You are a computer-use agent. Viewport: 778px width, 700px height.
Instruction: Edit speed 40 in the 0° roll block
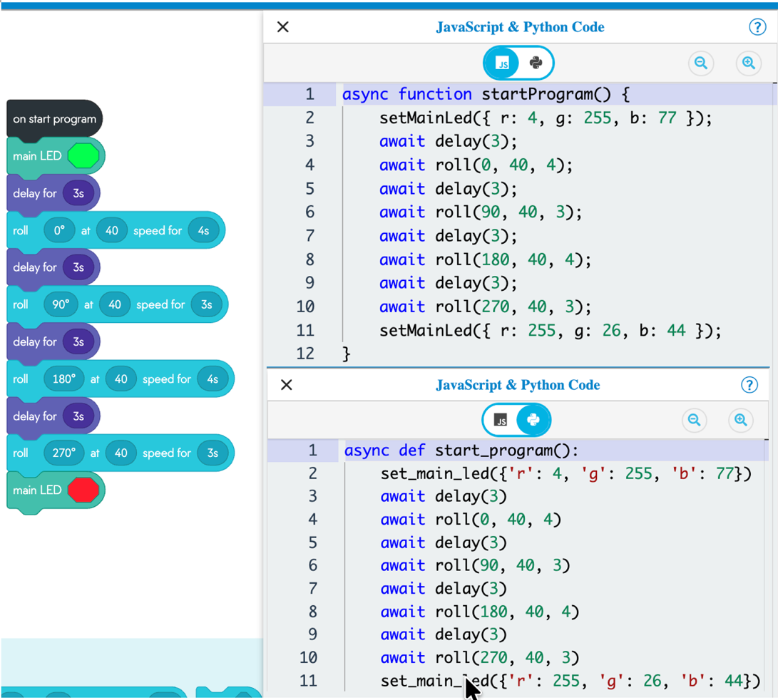(112, 231)
